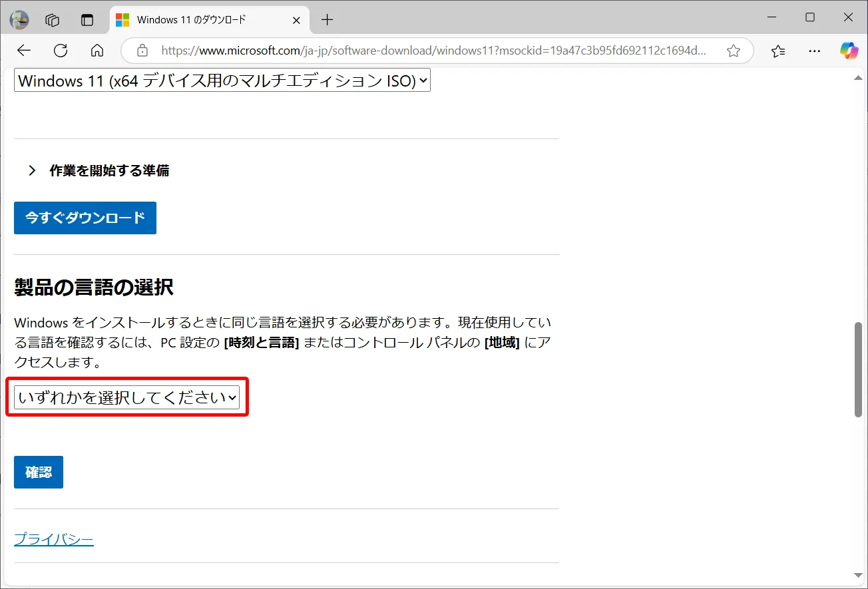The width and height of the screenshot is (868, 589).
Task: Maximize the browser window
Action: 810,18
